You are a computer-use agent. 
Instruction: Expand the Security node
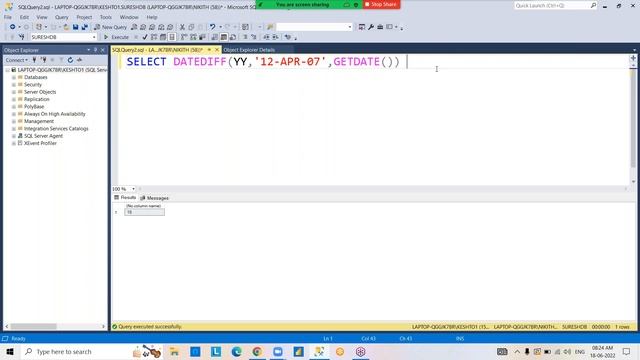(x=14, y=84)
